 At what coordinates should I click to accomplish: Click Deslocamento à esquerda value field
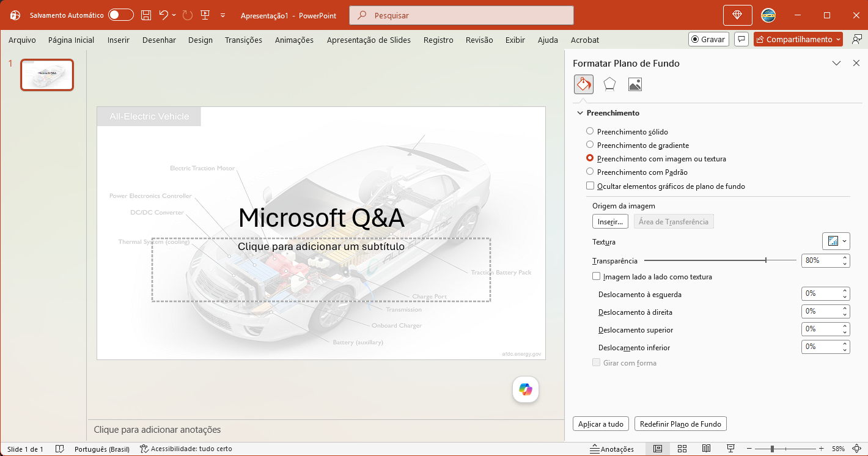point(820,293)
